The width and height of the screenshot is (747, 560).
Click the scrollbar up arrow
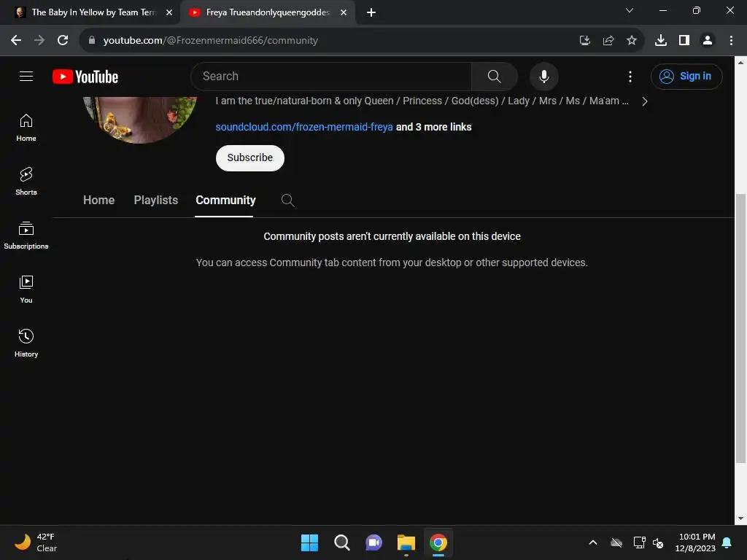(x=740, y=63)
